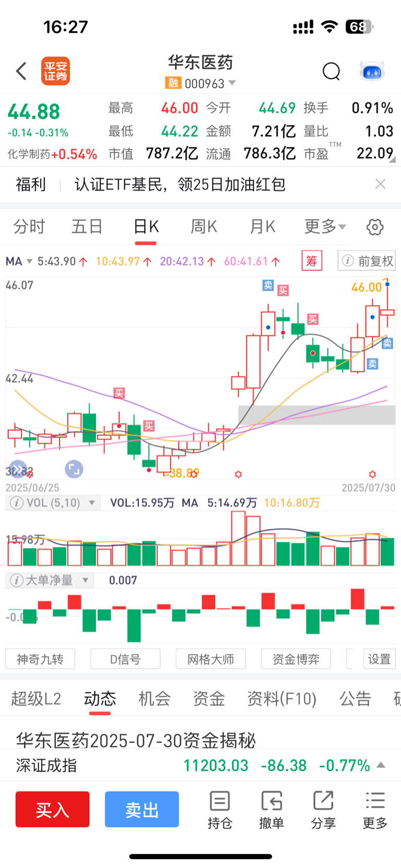Tap the blue 卖出 button
401x868 pixels.
tap(142, 809)
